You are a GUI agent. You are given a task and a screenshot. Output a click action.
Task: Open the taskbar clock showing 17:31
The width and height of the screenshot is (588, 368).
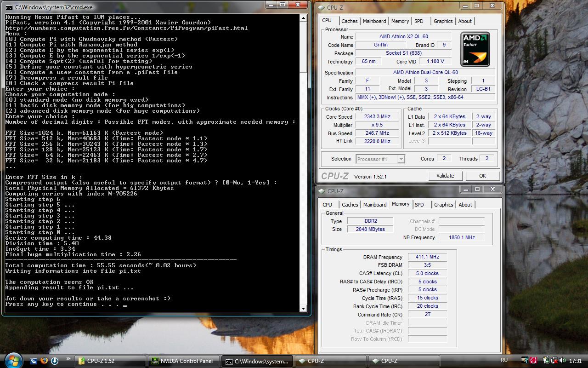pos(575,361)
